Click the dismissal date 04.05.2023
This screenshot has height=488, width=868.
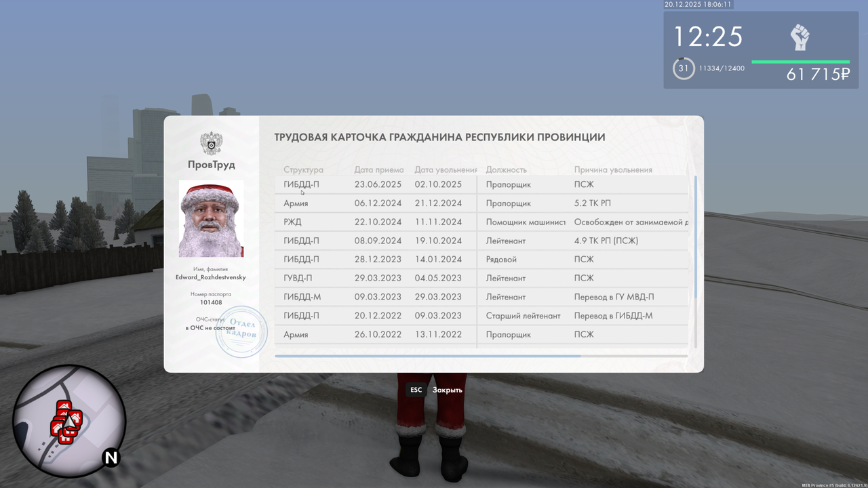pyautogui.click(x=438, y=278)
